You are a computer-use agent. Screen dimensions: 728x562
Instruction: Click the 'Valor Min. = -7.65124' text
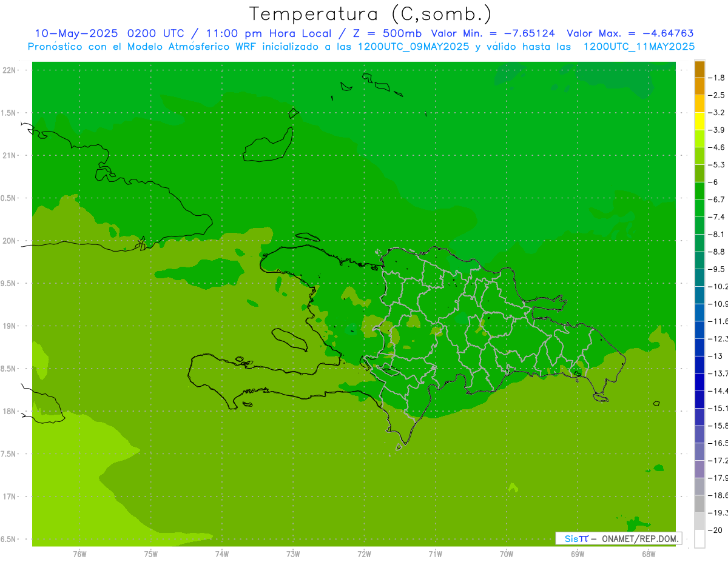point(493,33)
